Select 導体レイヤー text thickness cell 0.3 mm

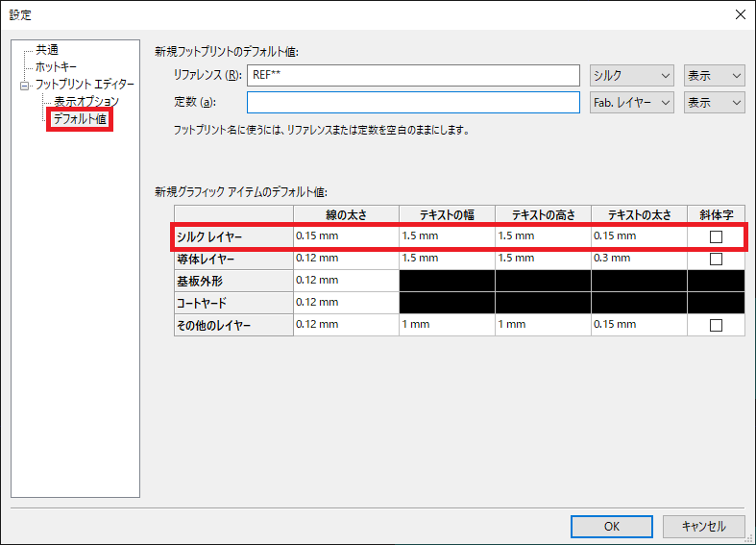click(x=638, y=259)
